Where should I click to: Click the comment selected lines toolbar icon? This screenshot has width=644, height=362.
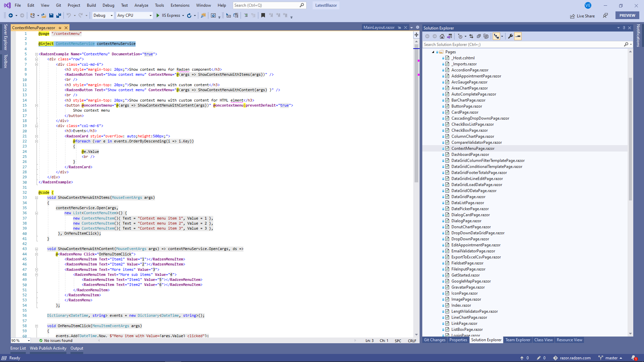tap(246, 15)
